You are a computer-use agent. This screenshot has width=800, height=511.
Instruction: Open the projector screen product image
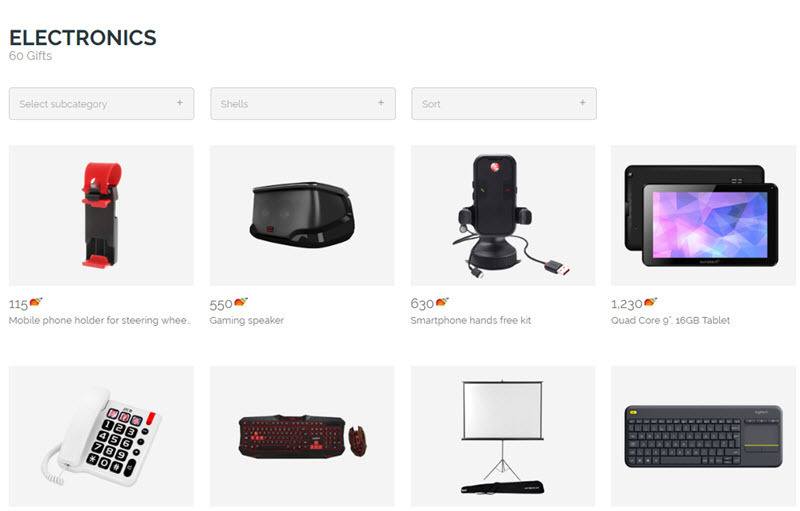(503, 436)
